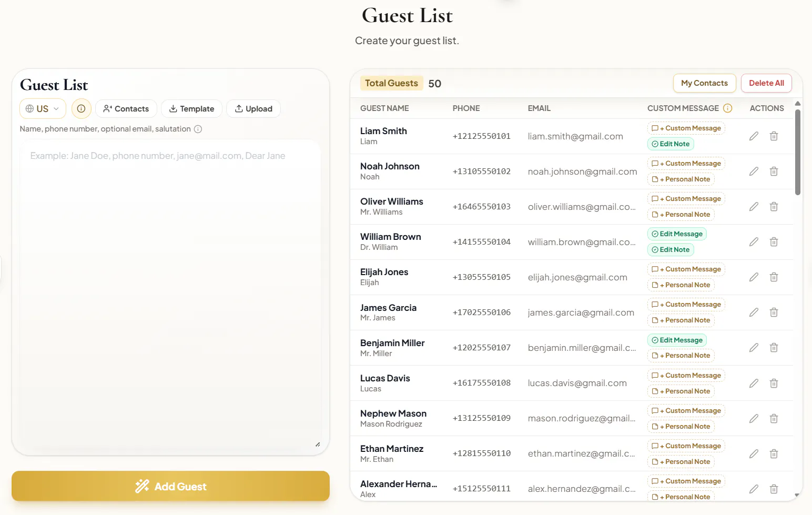Click Delete All guests button

[766, 83]
